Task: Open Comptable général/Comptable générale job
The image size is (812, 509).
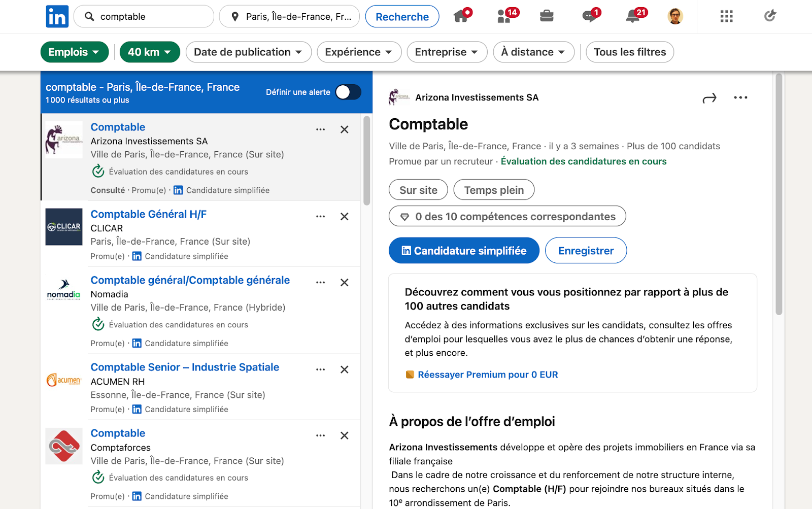Action: 190,280
